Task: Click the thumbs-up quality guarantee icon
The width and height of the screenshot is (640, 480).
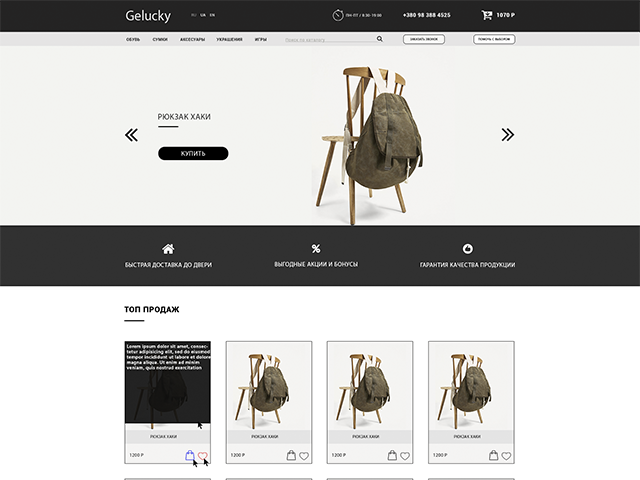Action: coord(468,249)
